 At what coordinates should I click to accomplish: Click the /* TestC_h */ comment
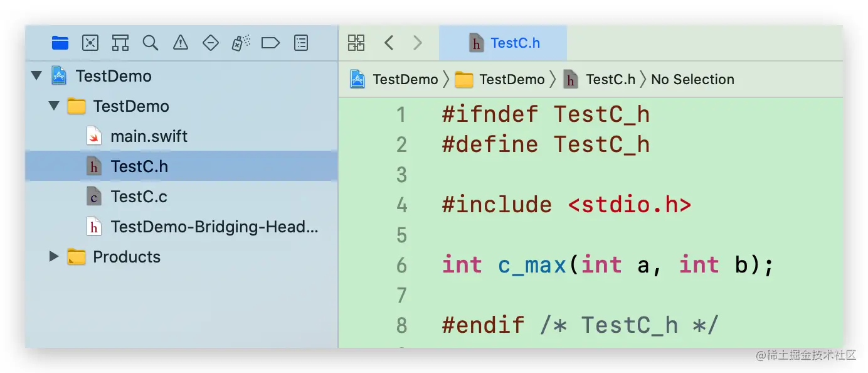(x=629, y=325)
